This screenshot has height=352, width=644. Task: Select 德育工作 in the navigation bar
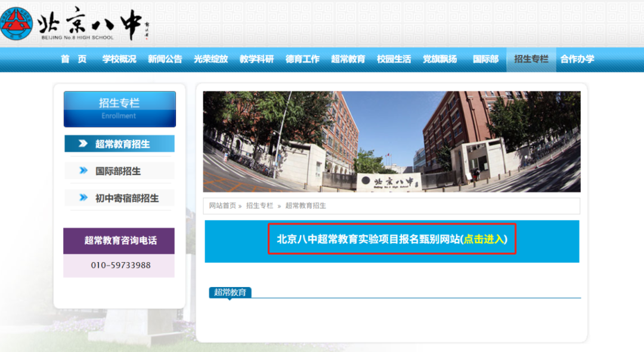[x=302, y=59]
